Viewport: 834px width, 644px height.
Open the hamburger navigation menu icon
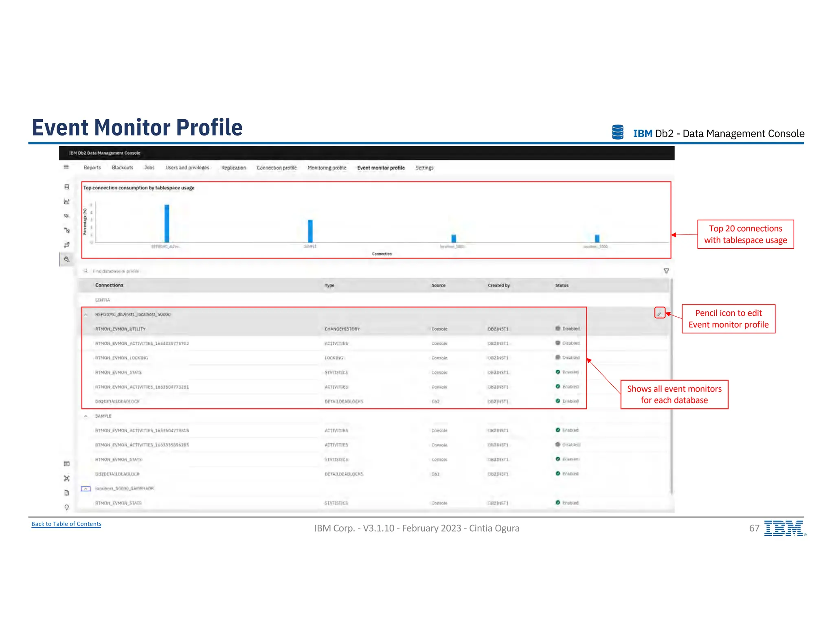point(66,167)
